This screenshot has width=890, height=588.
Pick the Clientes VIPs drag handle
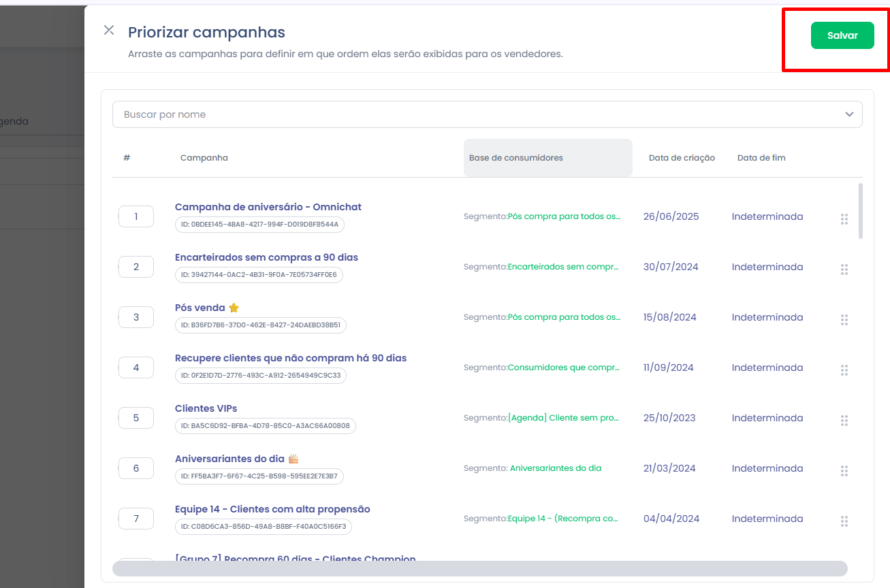[x=844, y=421]
